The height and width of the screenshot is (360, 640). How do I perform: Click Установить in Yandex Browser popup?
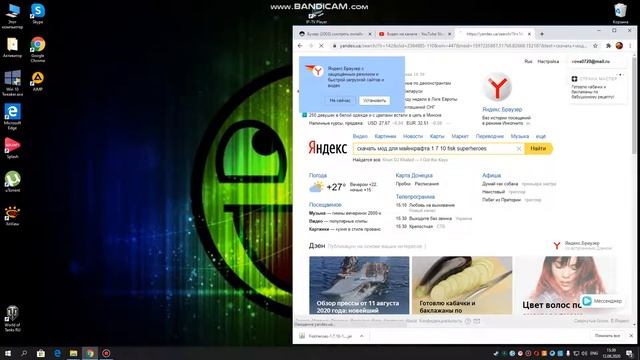click(374, 100)
